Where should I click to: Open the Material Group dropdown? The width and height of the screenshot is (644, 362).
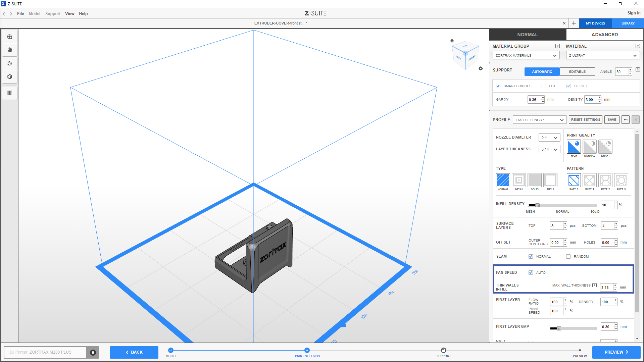pyautogui.click(x=526, y=56)
